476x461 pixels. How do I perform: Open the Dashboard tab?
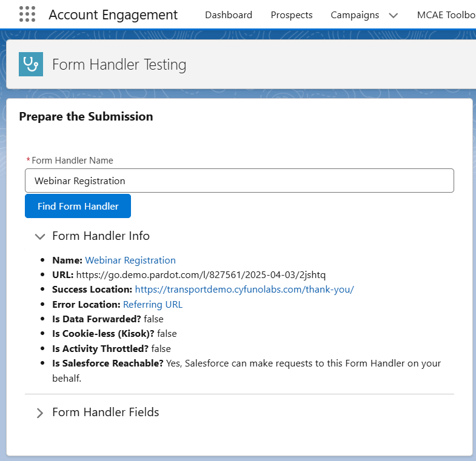pos(229,15)
